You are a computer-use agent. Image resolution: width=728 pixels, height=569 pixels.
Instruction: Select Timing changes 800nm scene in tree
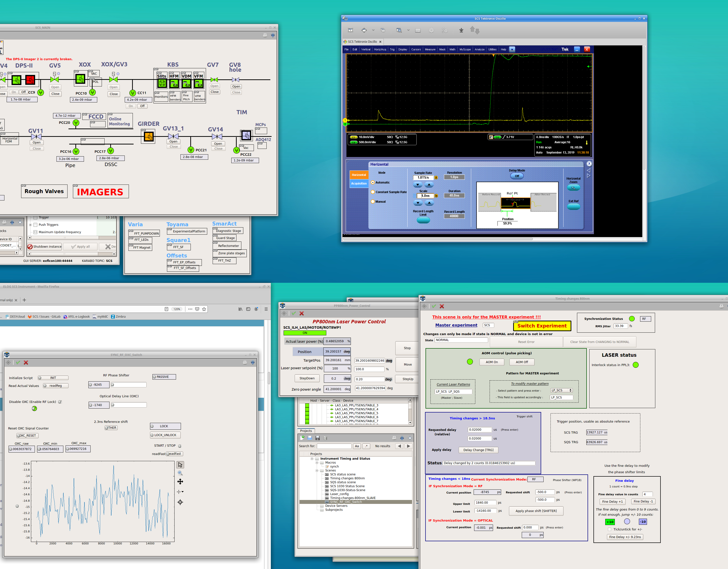pos(347,478)
